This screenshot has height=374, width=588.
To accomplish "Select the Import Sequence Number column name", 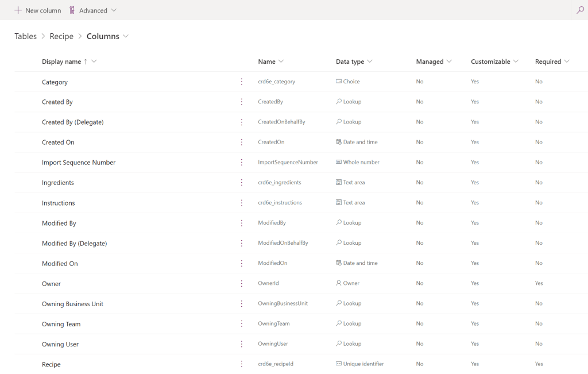I will (79, 163).
